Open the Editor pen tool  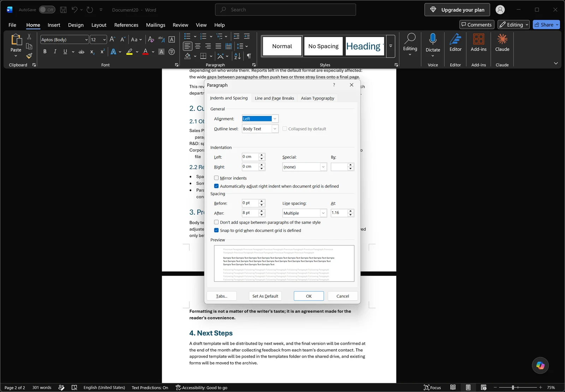click(x=456, y=42)
